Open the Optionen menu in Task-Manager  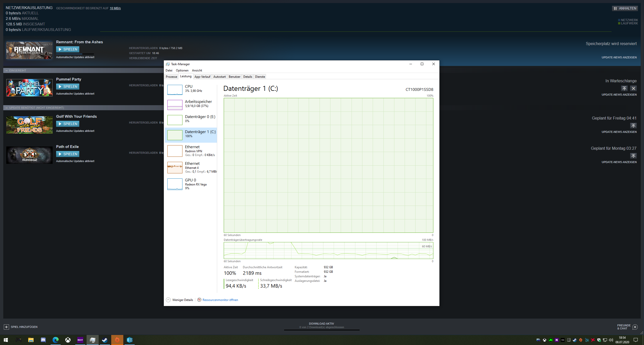coord(182,70)
